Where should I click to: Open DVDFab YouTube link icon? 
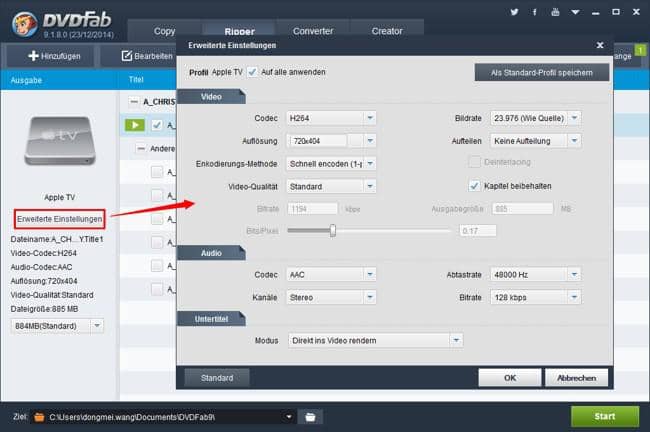(x=555, y=12)
